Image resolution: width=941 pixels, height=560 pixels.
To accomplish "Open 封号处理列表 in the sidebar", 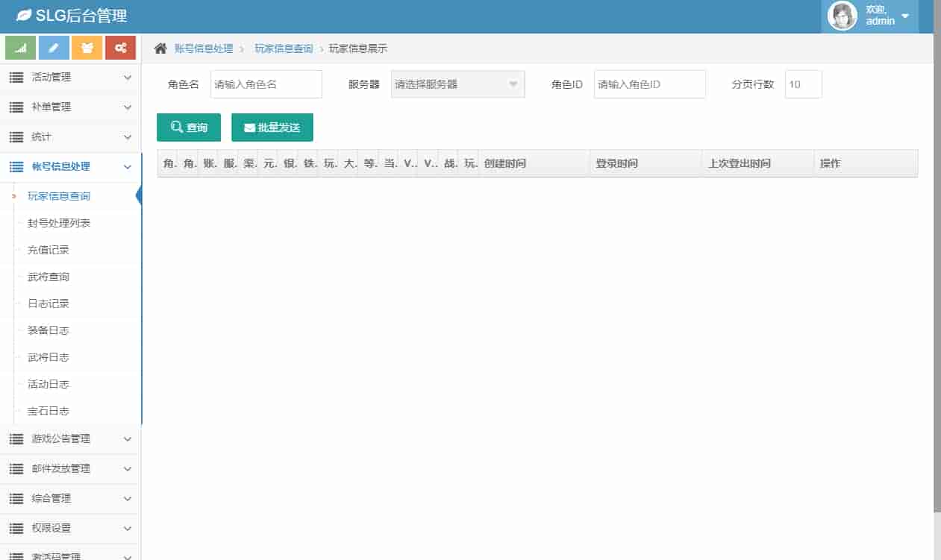I will [59, 223].
